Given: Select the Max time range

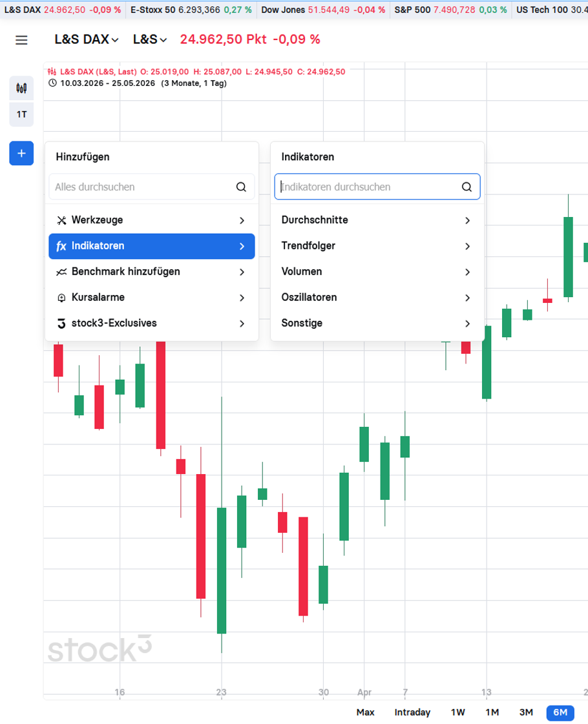Looking at the screenshot, I should pos(365,712).
